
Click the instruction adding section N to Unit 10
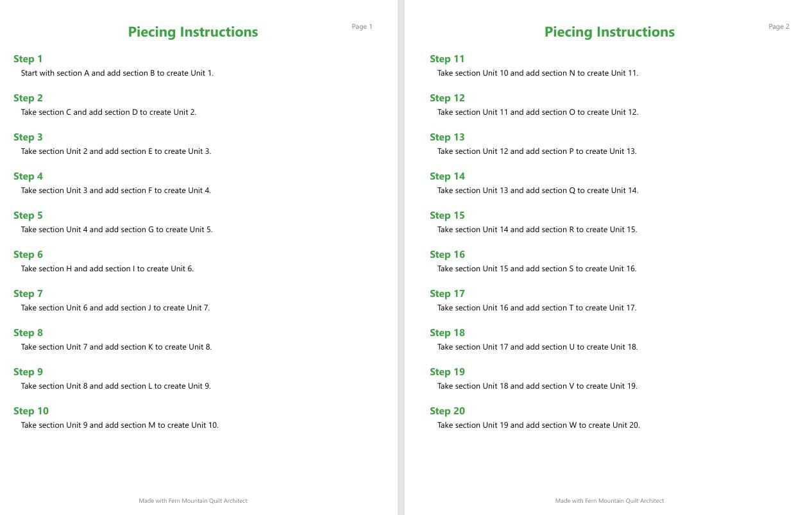[x=537, y=73]
